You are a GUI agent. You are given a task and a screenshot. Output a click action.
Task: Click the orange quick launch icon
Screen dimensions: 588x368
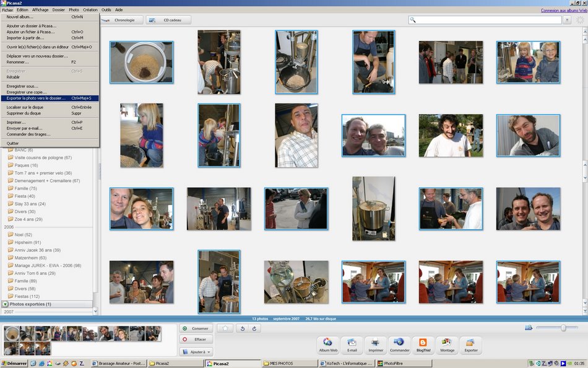[x=74, y=363]
